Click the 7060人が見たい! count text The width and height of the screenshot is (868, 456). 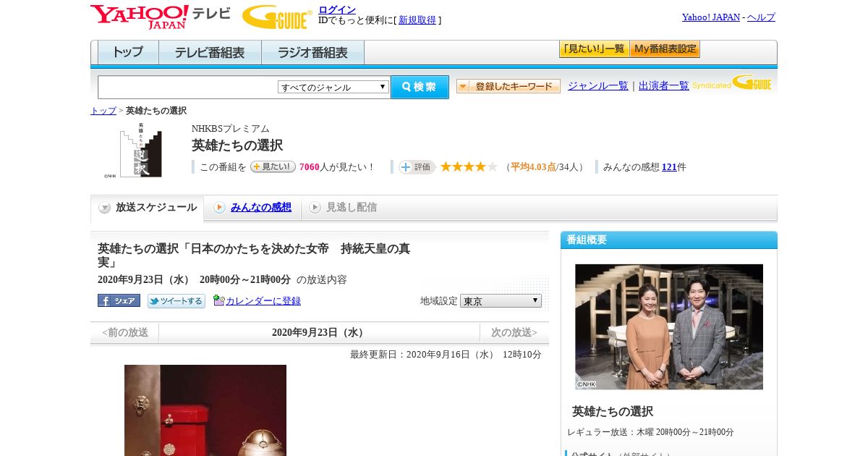[337, 167]
